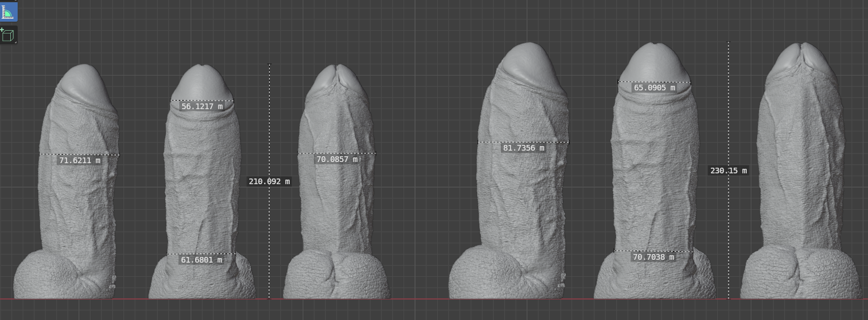Viewport: 868px width, 320px height.
Task: Click the 81.7356 m measurement label
Action: 523,148
